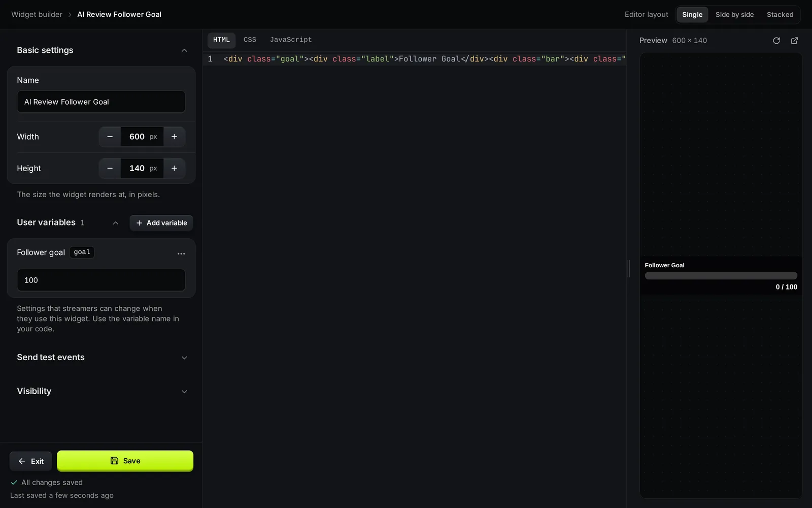Select the Single editor layout
This screenshot has height=508, width=812.
point(692,15)
